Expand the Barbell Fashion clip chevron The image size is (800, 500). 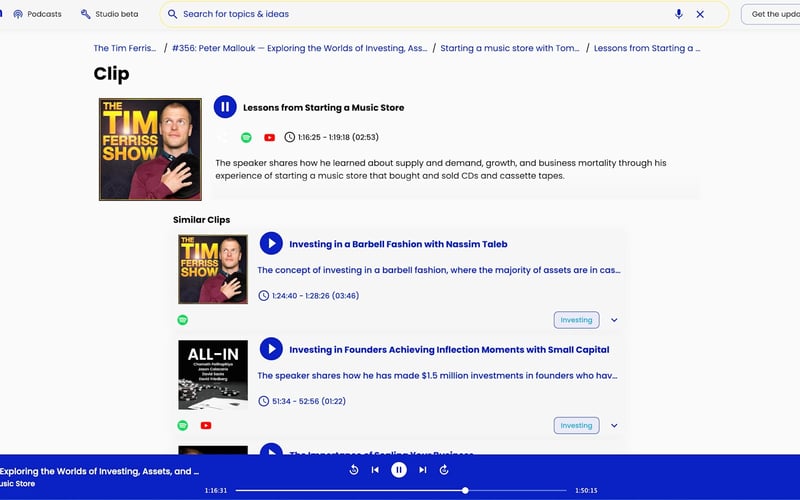[x=614, y=320]
